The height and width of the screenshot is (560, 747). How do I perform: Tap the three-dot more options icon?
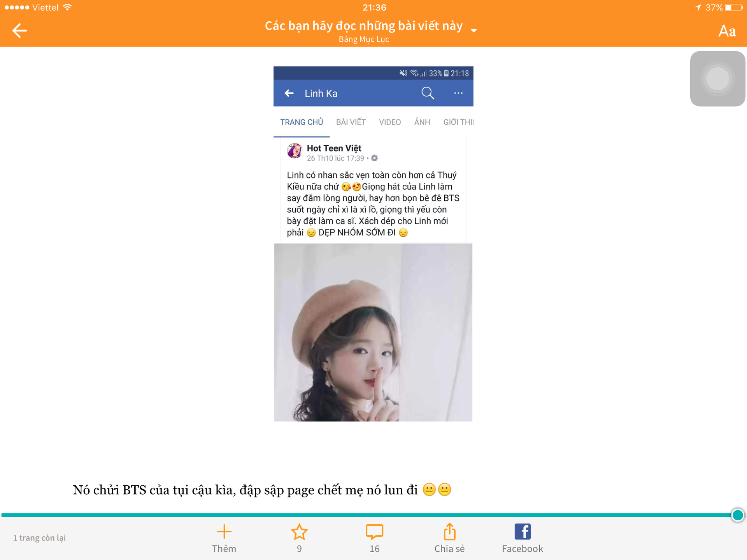click(x=458, y=93)
